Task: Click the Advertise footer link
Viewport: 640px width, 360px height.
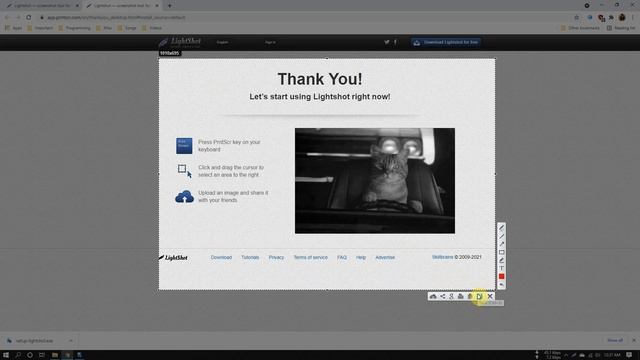Action: coord(385,258)
